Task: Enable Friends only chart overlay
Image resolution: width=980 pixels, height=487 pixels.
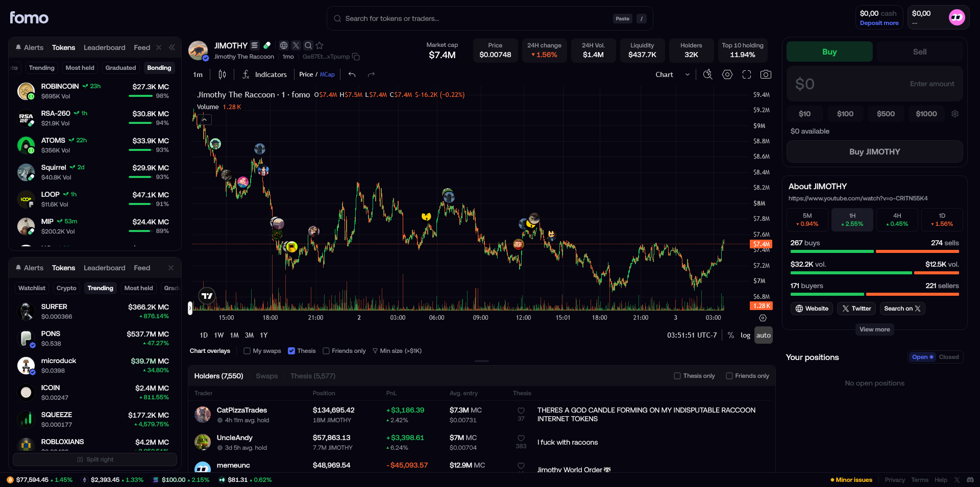Action: click(326, 351)
